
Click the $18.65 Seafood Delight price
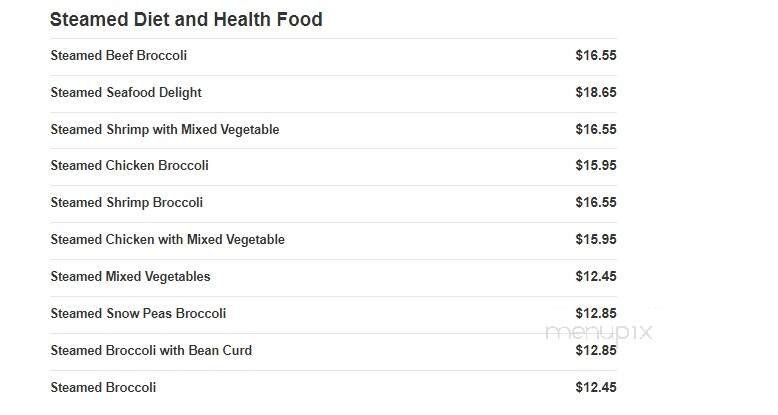[x=596, y=93]
